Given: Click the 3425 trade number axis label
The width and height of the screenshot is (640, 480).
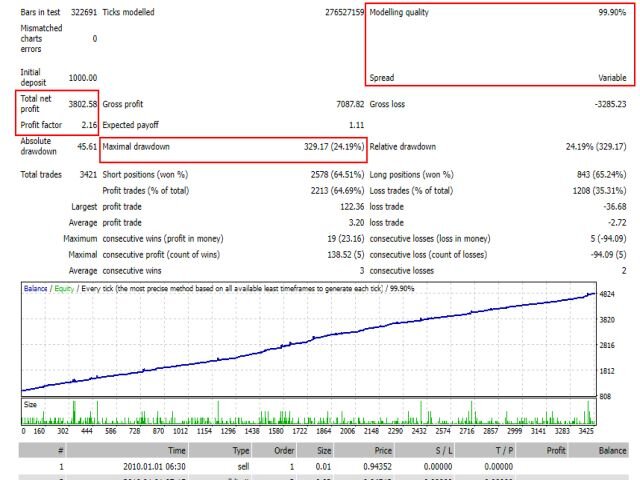Looking at the screenshot, I should (586, 431).
